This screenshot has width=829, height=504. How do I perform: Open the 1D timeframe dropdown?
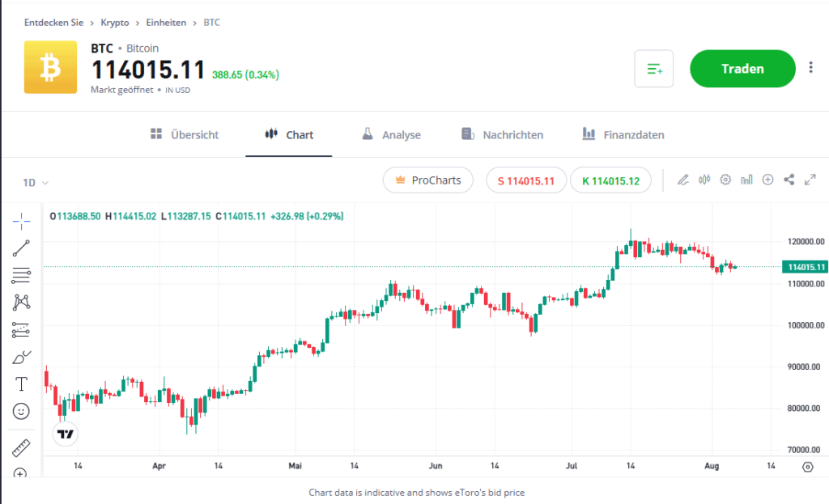click(x=36, y=183)
